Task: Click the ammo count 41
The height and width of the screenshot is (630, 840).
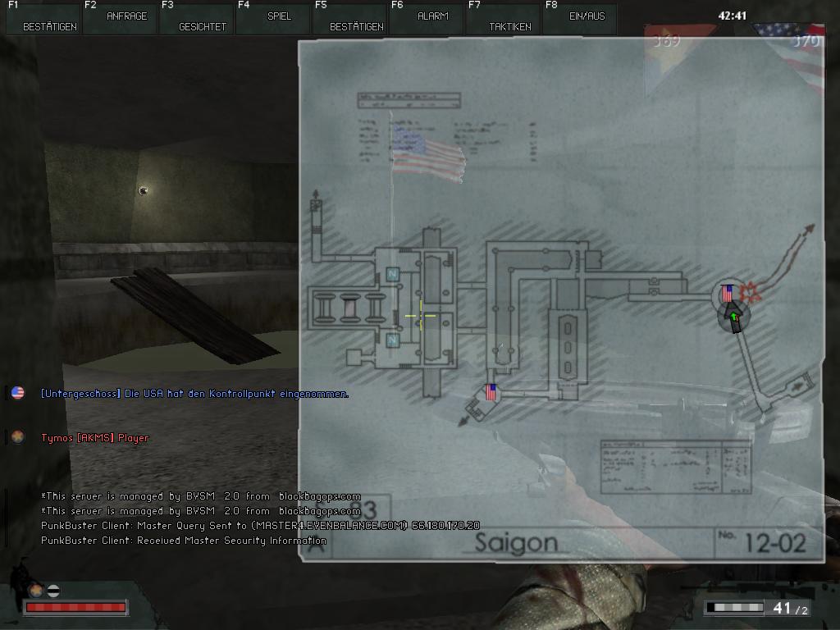Action: [782, 608]
